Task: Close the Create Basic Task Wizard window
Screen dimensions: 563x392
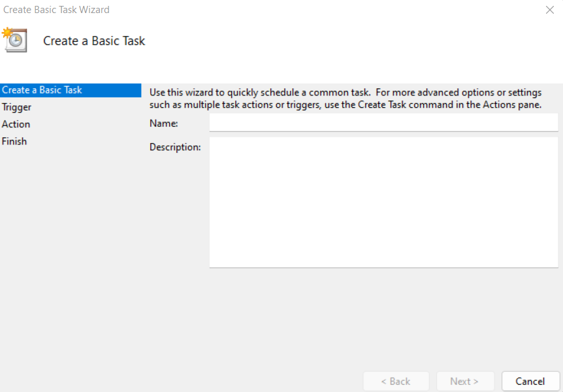Action: coord(549,10)
